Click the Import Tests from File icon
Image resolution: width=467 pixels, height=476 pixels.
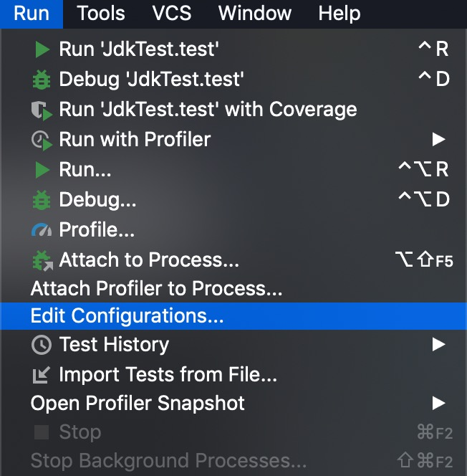(x=42, y=374)
